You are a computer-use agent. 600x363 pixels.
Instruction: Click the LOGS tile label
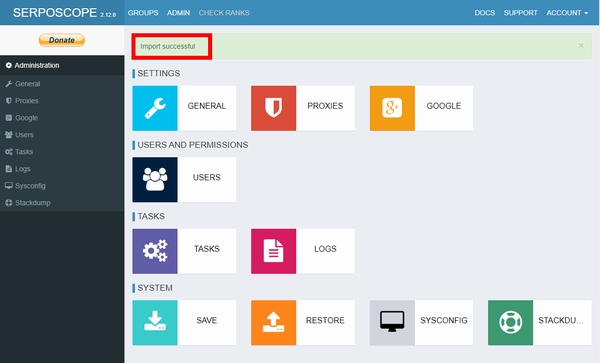325,249
